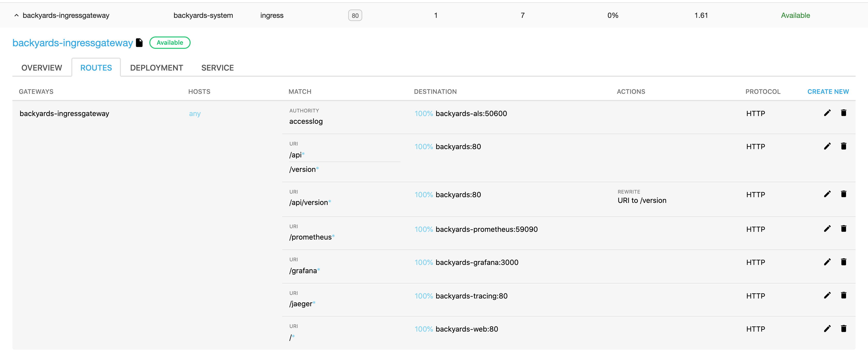Delete the /api/version rewrite route

point(843,194)
